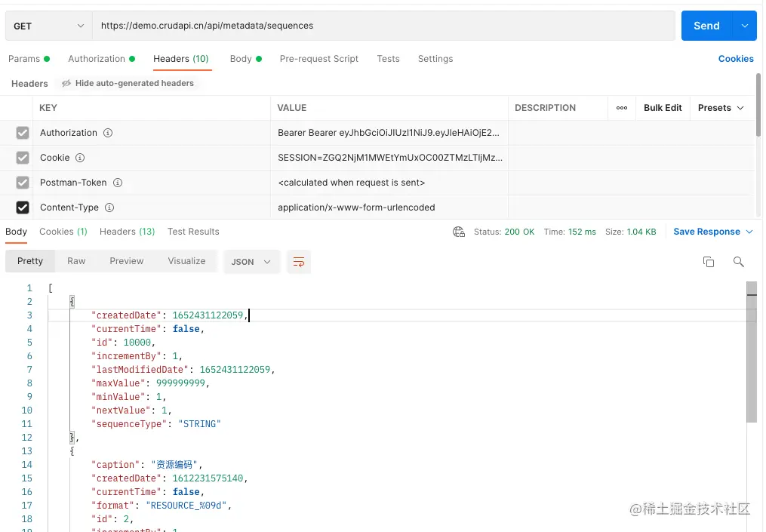The image size is (766, 532).
Task: Select the Headers (10) request tab
Action: click(x=181, y=59)
